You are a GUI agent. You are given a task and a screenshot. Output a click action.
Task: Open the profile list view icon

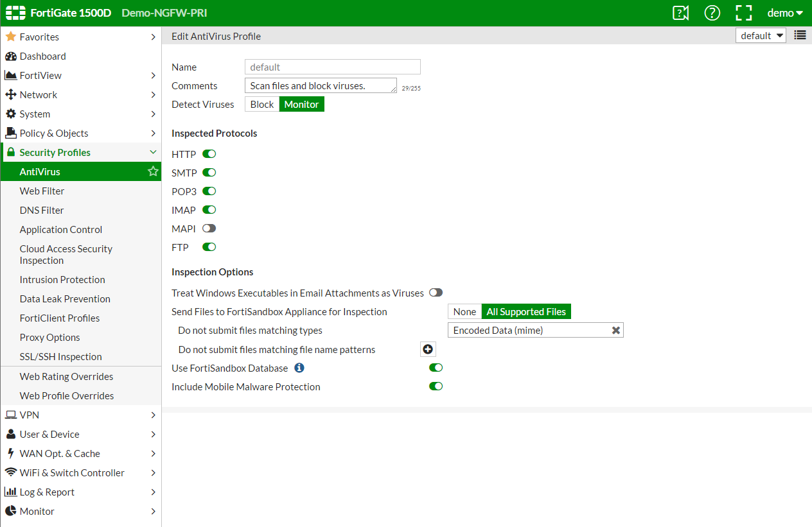[x=800, y=35]
